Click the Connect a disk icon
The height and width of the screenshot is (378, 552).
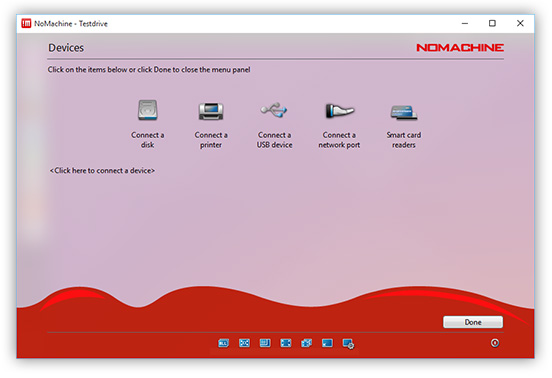148,110
